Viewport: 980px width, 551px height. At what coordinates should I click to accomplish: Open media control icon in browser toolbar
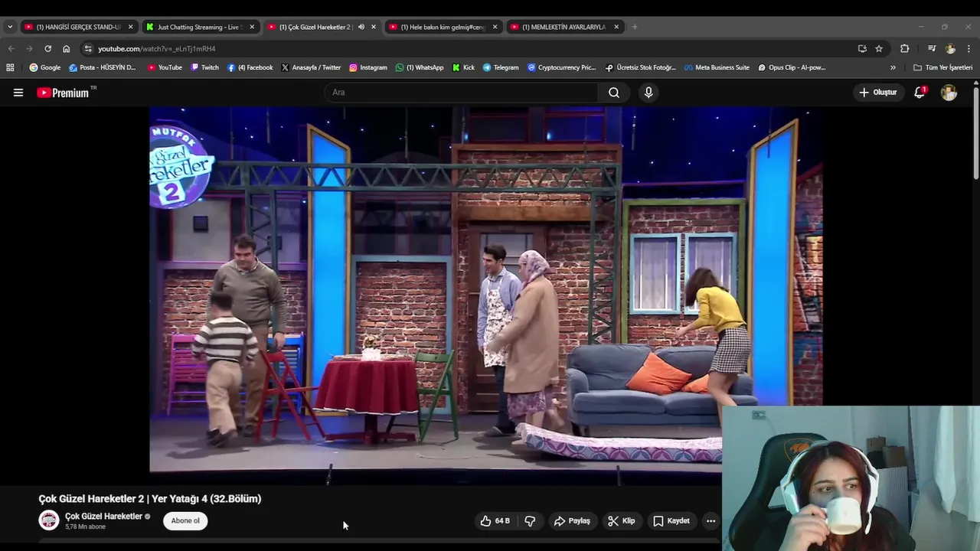[932, 48]
